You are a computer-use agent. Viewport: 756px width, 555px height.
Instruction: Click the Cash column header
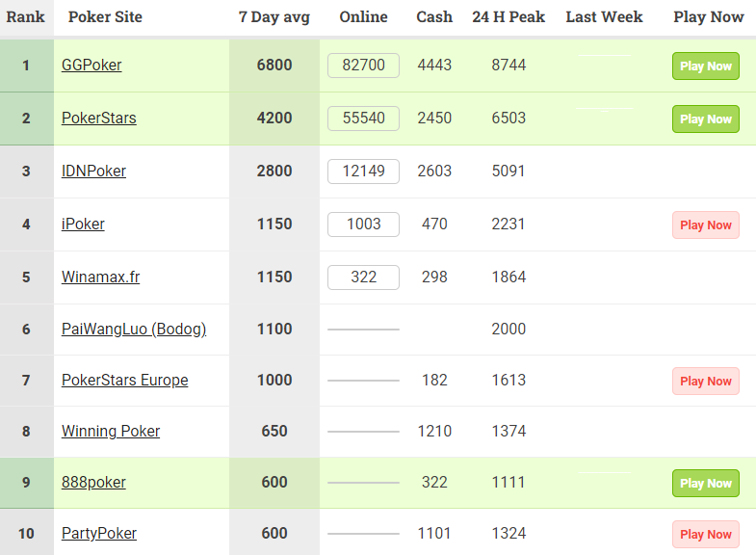[434, 17]
